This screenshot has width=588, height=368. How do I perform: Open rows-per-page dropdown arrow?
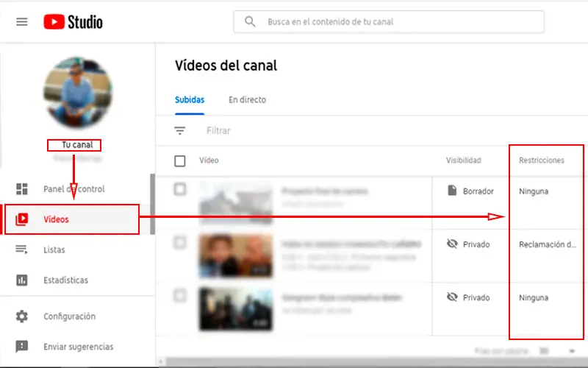point(572,351)
